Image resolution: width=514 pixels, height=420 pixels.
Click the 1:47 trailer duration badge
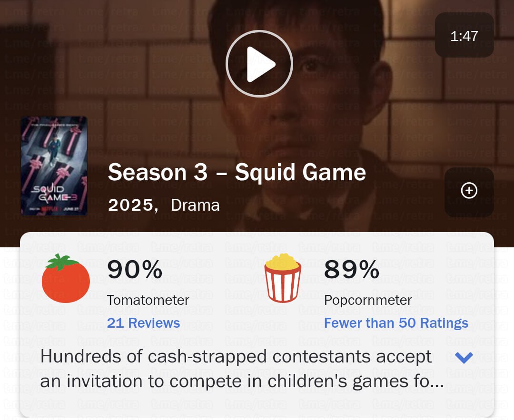point(464,36)
